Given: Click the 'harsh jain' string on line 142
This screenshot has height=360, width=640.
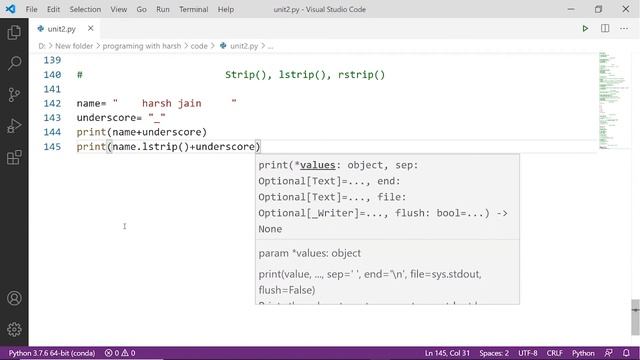Looking at the screenshot, I should 171,103.
